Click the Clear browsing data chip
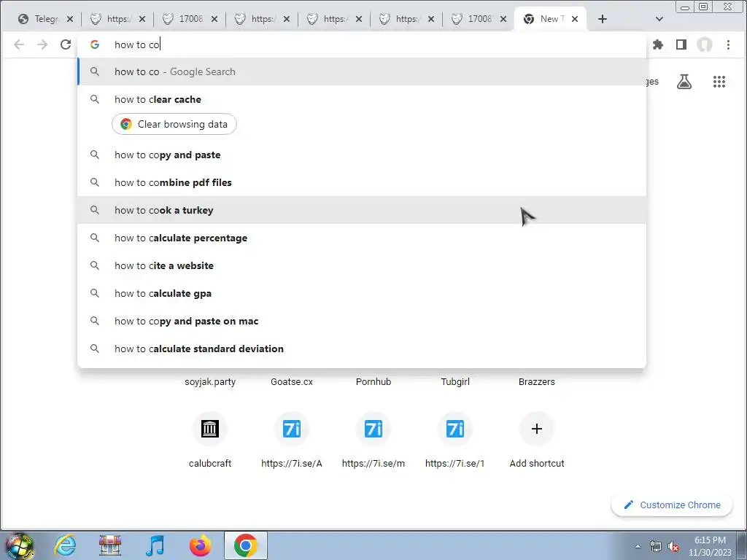The image size is (747, 560). [174, 124]
